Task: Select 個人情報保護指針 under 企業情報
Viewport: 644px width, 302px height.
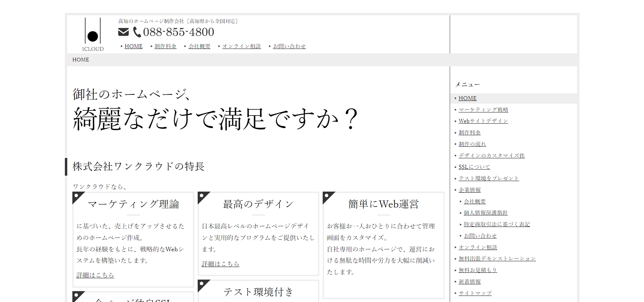Action: [486, 213]
